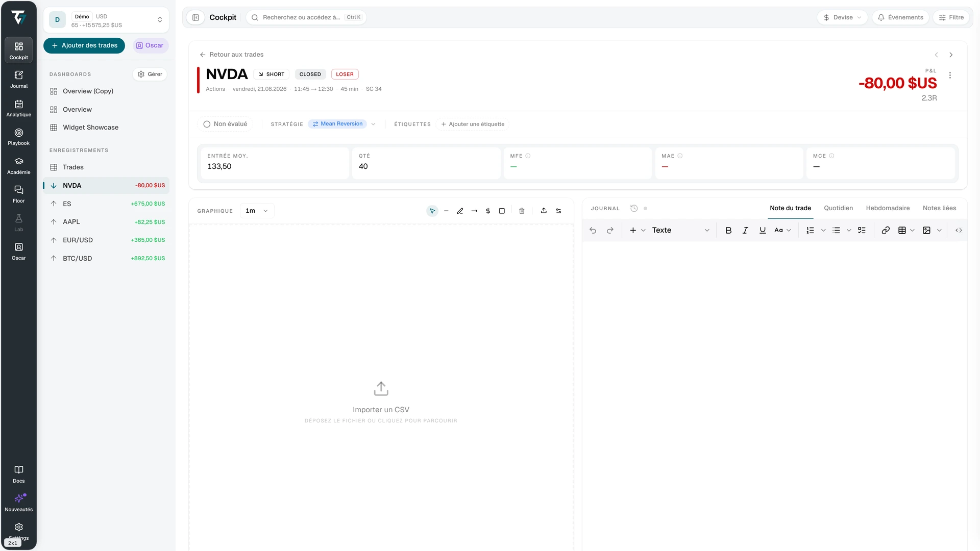Toggle italic formatting
The image size is (980, 551).
pos(745,230)
